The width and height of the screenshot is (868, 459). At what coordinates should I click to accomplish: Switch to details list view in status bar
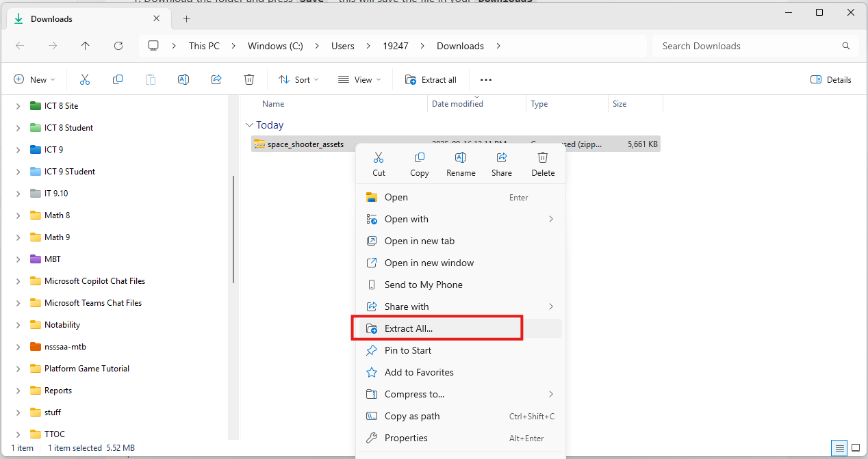click(x=839, y=448)
